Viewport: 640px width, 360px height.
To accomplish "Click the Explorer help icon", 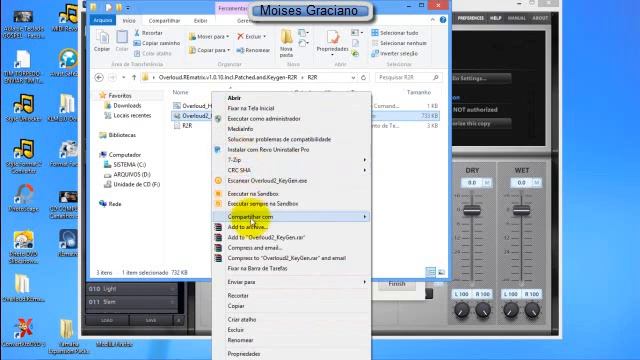I will pyautogui.click(x=443, y=20).
